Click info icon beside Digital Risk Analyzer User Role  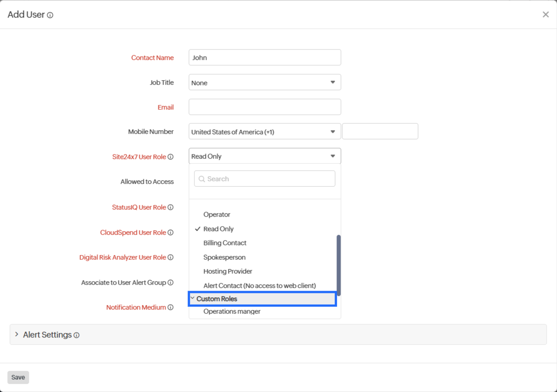tap(170, 258)
